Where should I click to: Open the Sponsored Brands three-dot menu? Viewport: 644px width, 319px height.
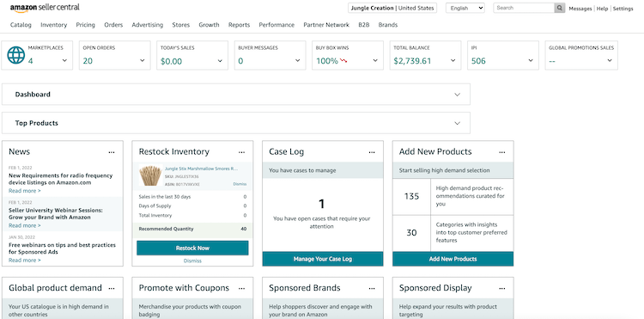(372, 289)
